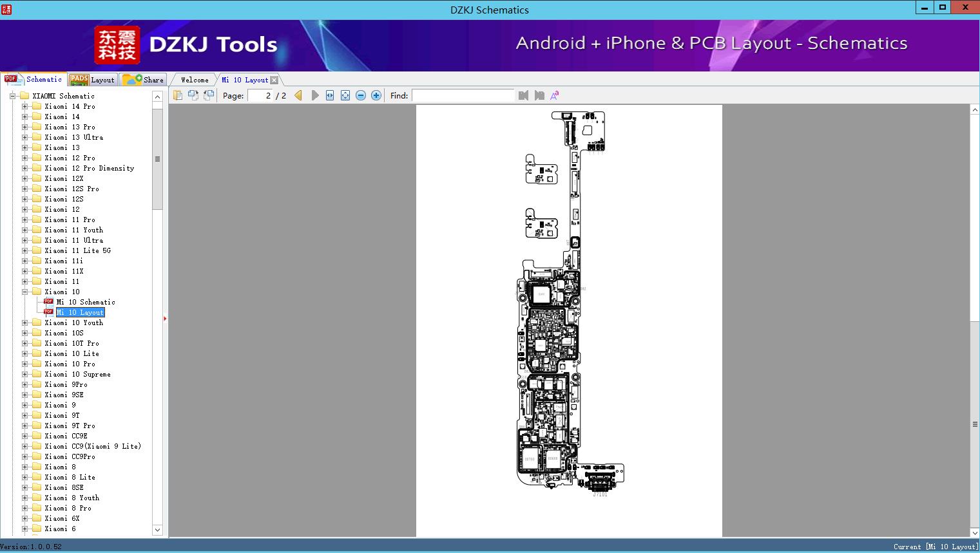This screenshot has height=553, width=980.
Task: Expand the Xiaomi 9SE folder
Action: coord(24,395)
